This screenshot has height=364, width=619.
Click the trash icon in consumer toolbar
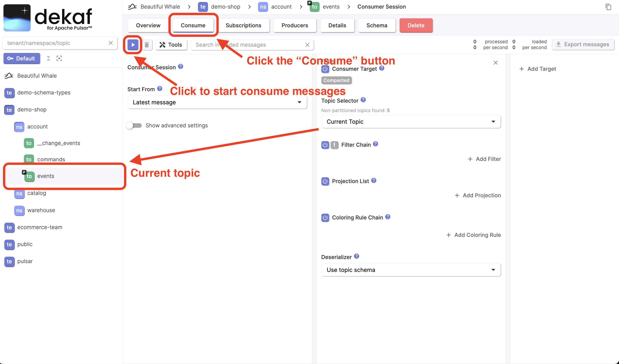point(147,45)
